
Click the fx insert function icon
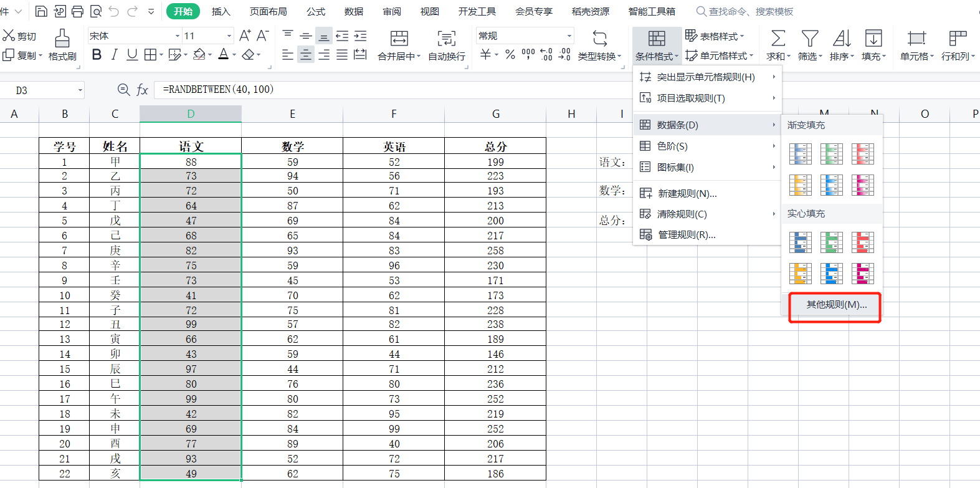coord(142,90)
